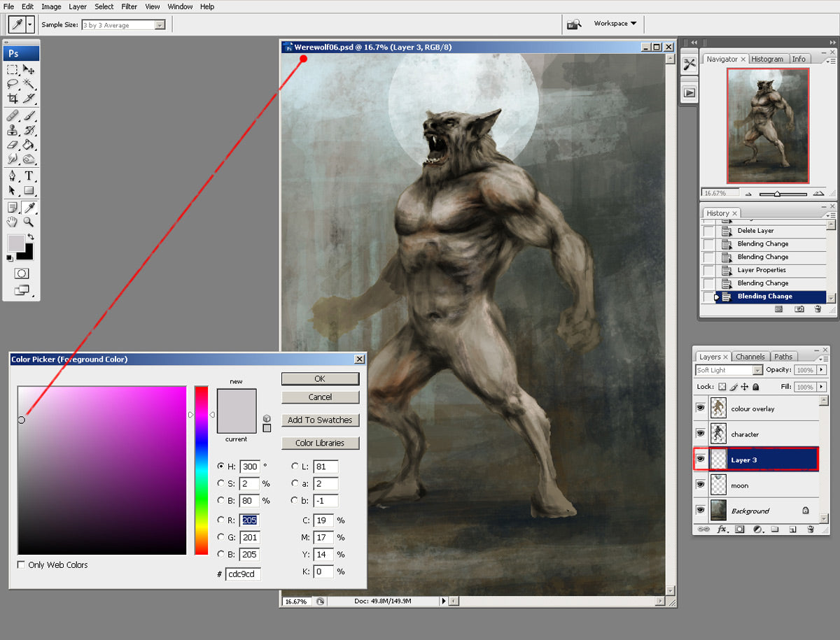Open the Filter menu

coord(129,6)
